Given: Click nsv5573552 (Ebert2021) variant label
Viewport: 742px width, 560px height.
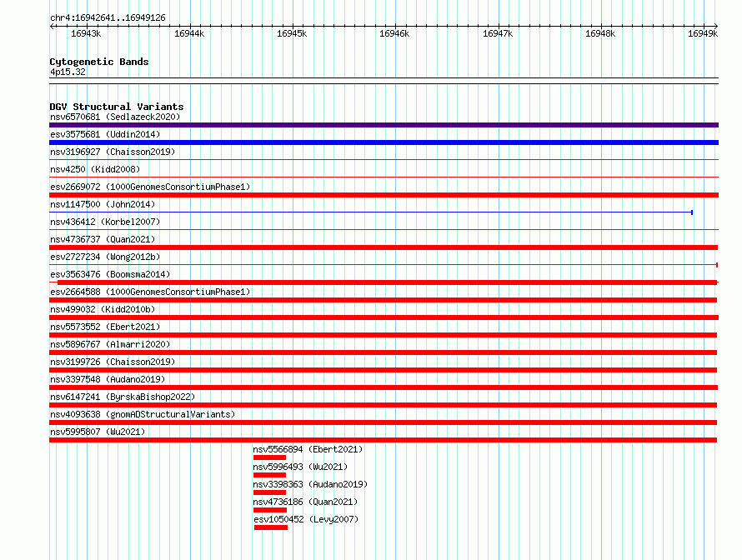Looking at the screenshot, I should coord(105,327).
